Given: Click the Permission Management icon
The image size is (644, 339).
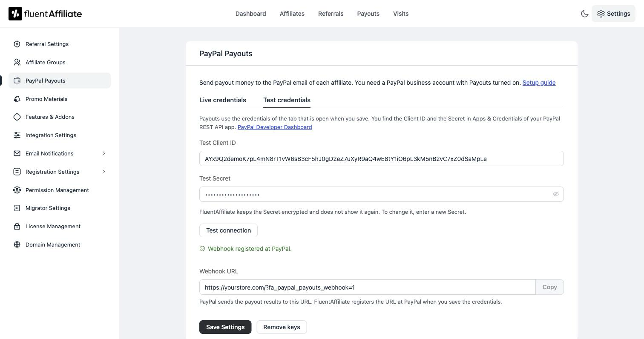Looking at the screenshot, I should click(x=17, y=190).
